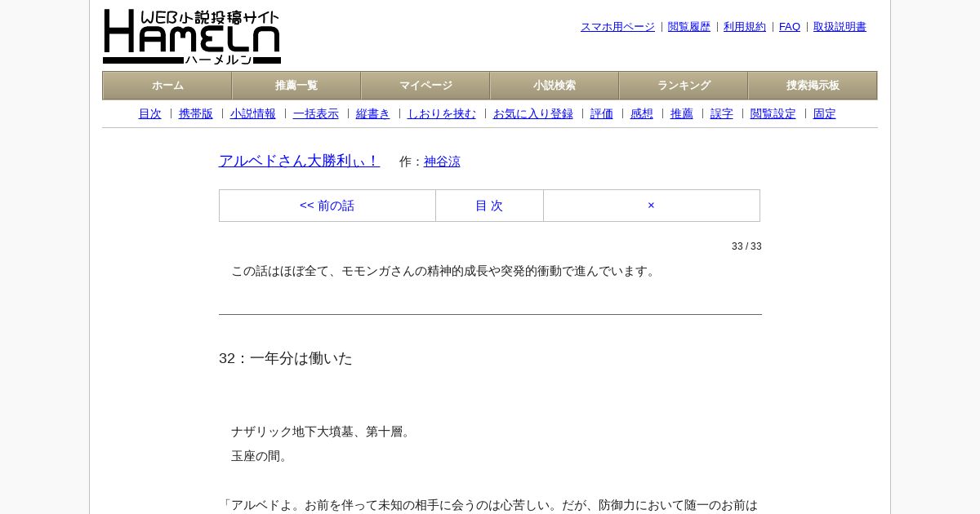Click chapter heading 32：一年分は働いた
980x514 pixels.
pos(286,358)
